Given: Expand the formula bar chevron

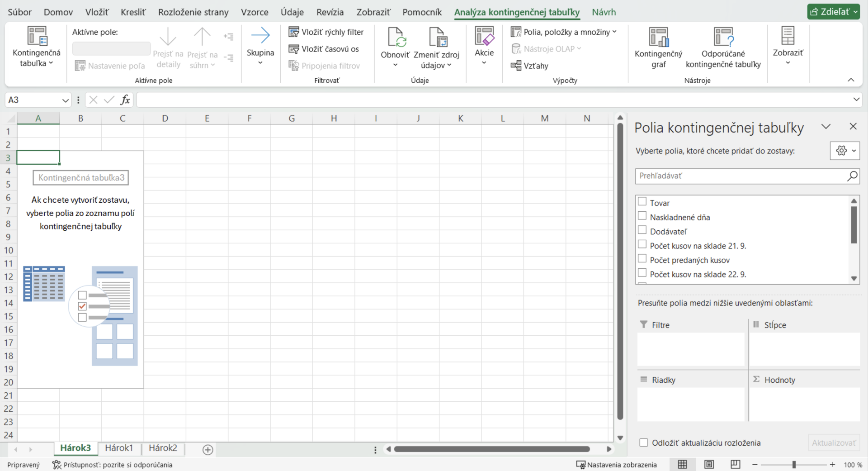Looking at the screenshot, I should 856,100.
